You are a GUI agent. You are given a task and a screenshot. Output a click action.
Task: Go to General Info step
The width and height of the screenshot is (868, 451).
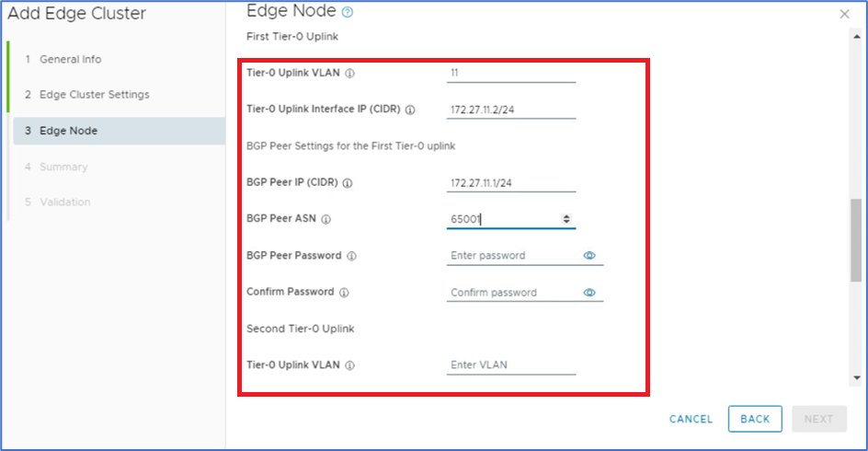(x=70, y=59)
